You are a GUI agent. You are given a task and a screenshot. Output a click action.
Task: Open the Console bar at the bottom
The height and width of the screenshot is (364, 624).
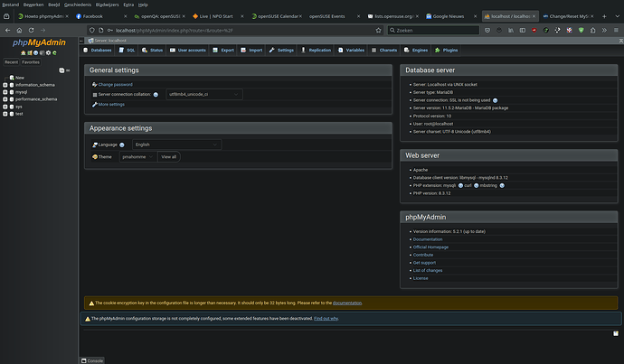click(x=94, y=359)
